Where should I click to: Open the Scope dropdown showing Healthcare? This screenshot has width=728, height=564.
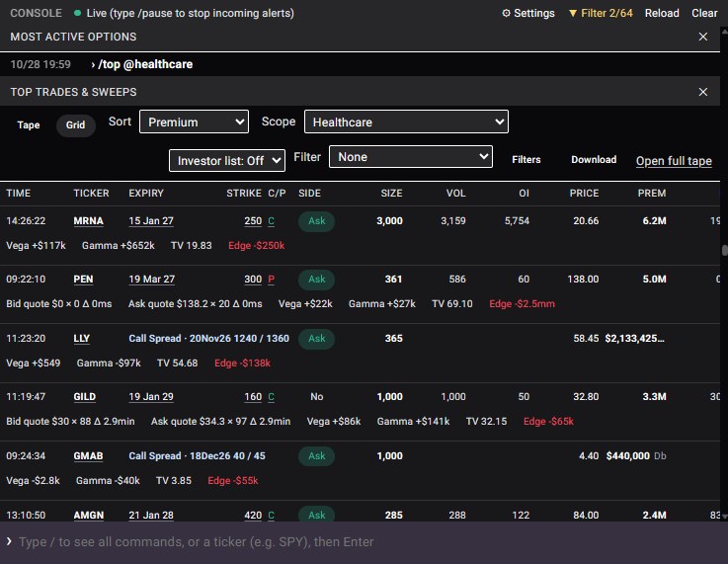(x=406, y=121)
